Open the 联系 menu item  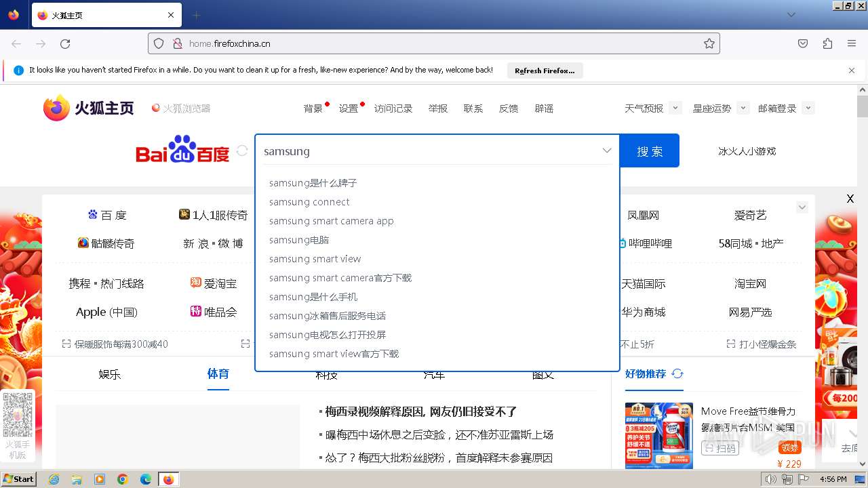(473, 108)
